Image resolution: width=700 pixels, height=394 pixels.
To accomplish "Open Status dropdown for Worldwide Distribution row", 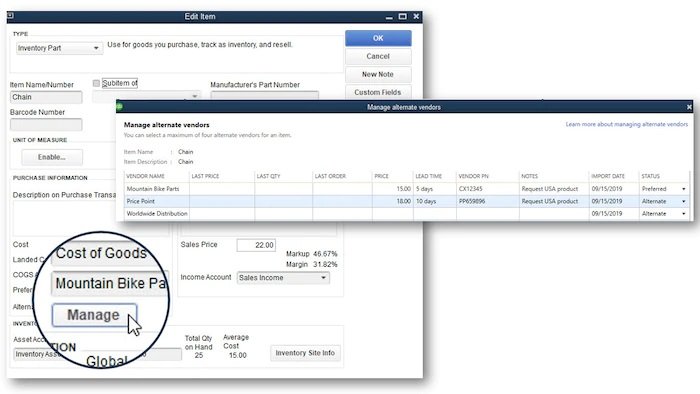I will click(x=683, y=214).
